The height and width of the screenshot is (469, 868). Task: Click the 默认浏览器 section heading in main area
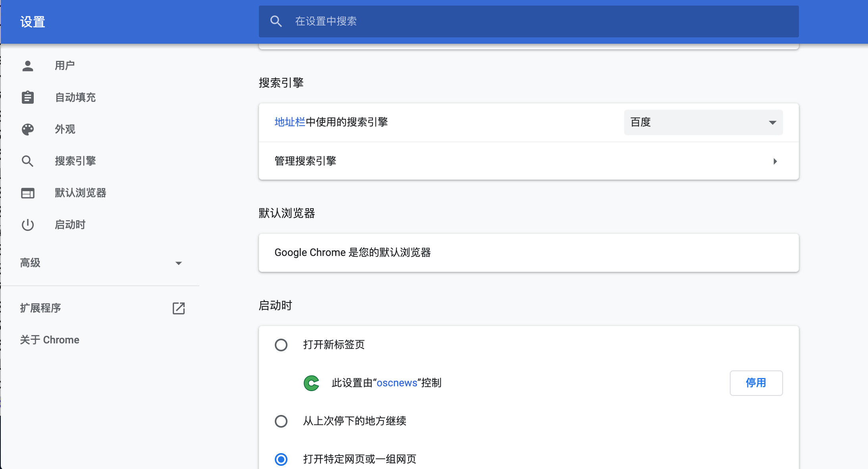[x=287, y=213]
